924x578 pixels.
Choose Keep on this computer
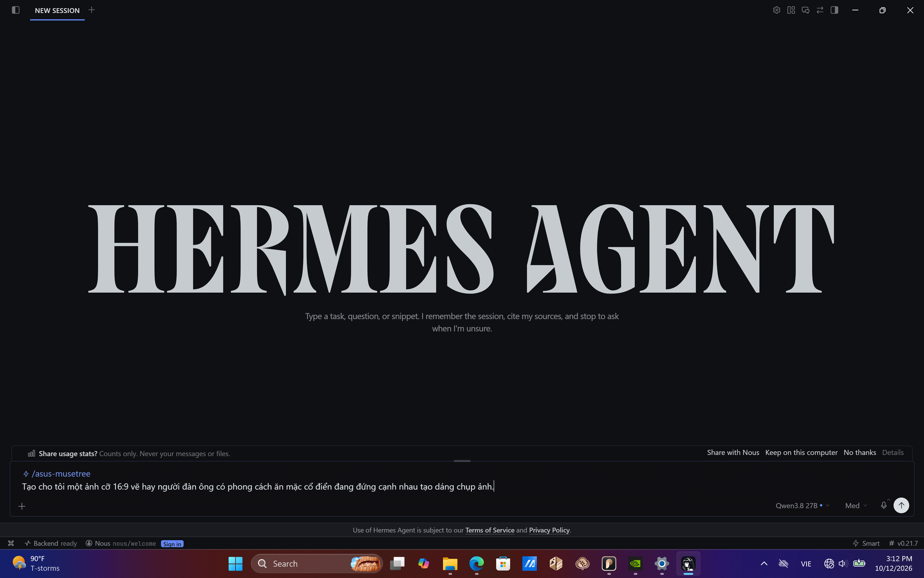click(x=801, y=453)
